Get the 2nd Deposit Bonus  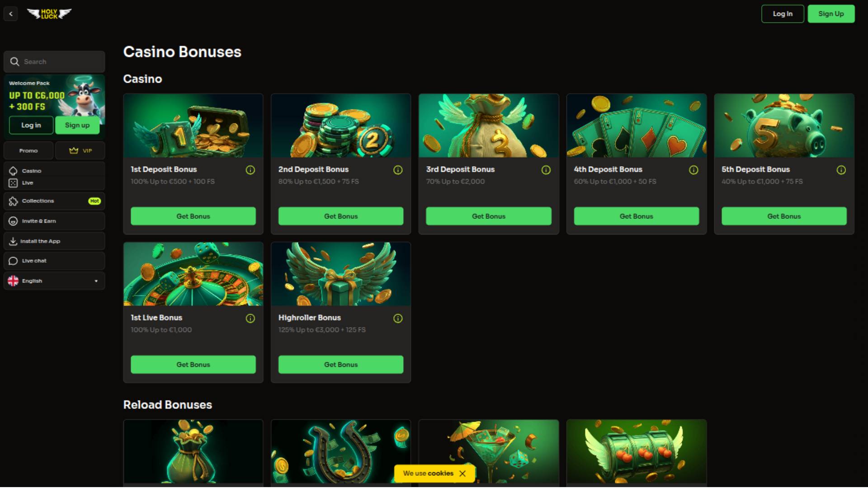click(341, 216)
